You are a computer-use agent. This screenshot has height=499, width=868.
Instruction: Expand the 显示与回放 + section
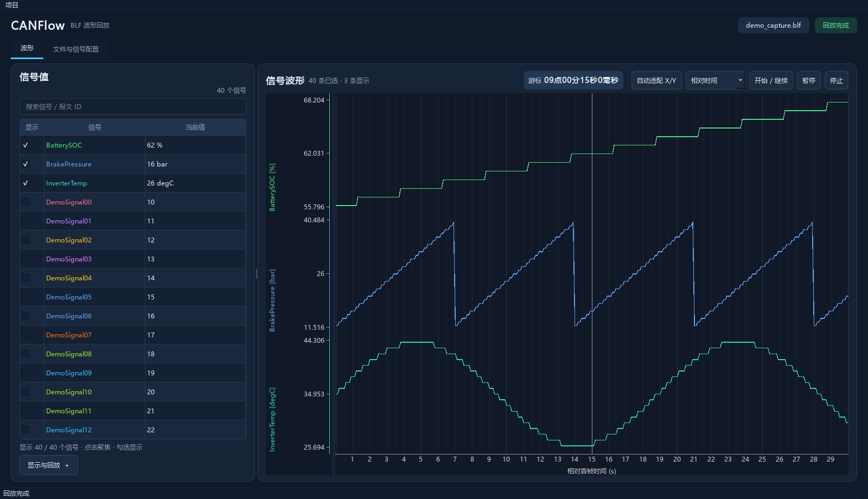click(49, 465)
